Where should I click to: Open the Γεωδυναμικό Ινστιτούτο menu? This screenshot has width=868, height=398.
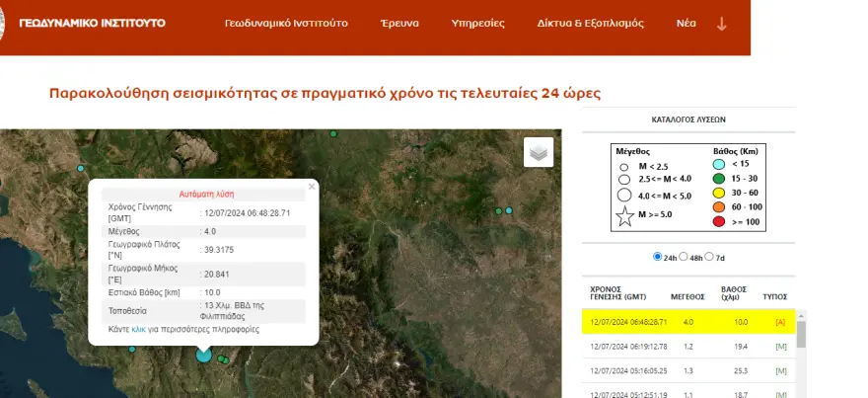pyautogui.click(x=286, y=24)
